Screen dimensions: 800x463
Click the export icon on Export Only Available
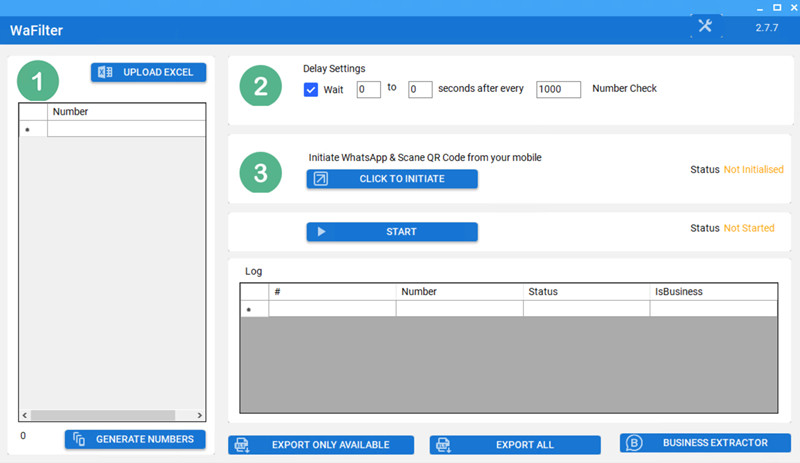click(242, 445)
